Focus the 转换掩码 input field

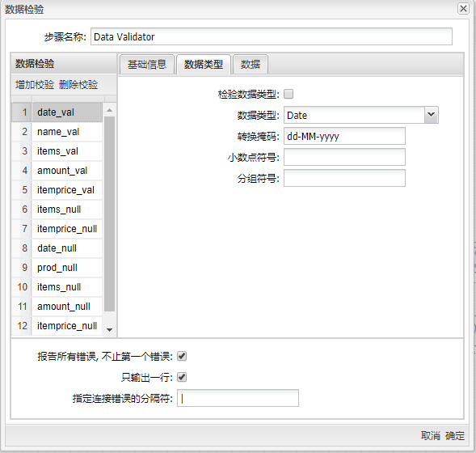pyautogui.click(x=344, y=136)
